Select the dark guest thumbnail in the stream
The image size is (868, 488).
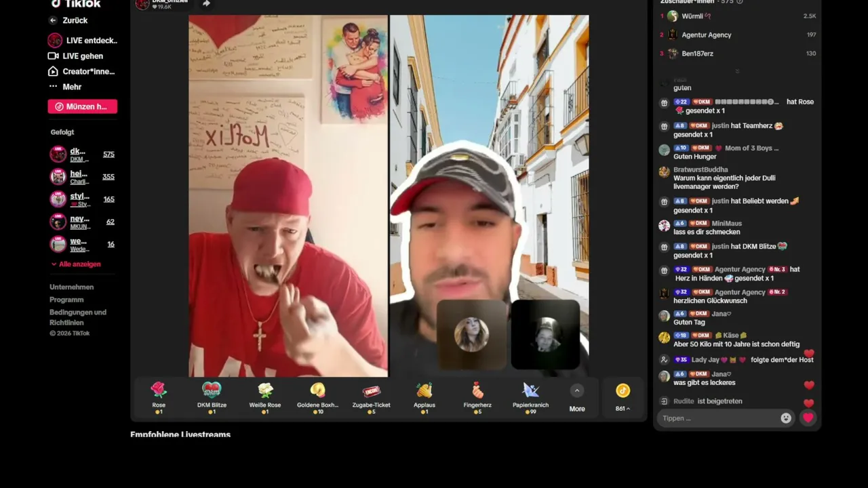pos(545,334)
